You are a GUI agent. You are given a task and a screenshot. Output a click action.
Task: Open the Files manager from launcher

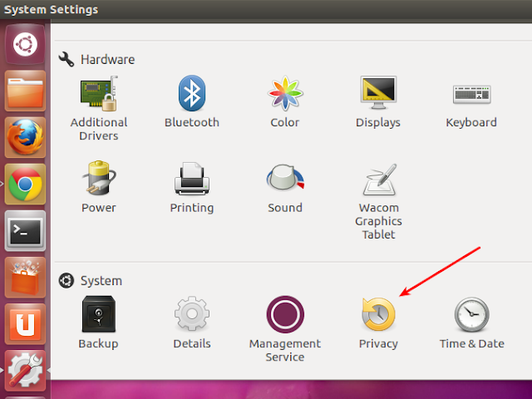coord(25,91)
